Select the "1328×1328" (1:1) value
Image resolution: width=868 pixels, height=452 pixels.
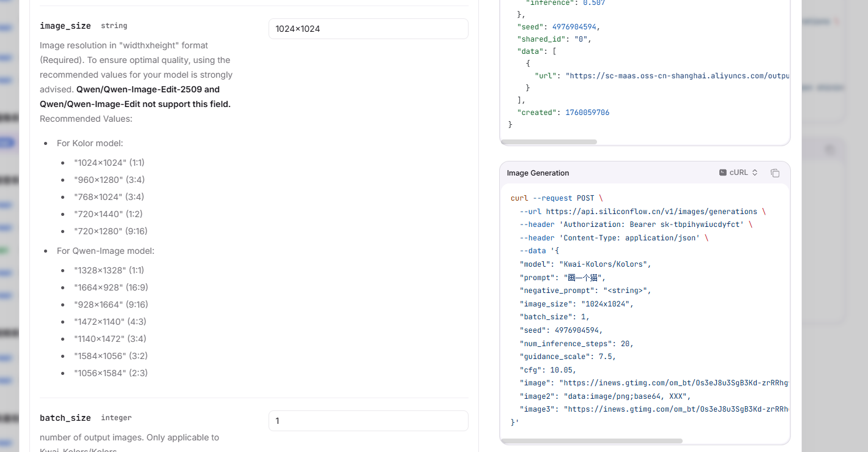[109, 270]
